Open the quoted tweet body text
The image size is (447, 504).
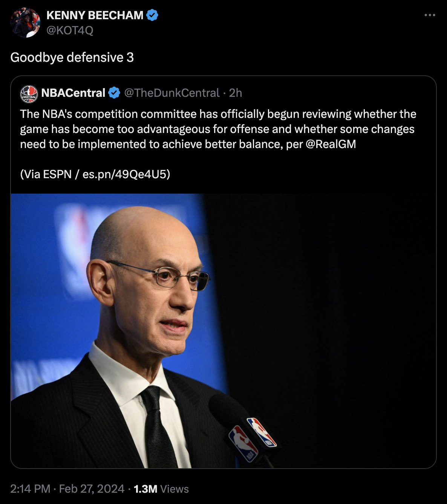coord(218,129)
